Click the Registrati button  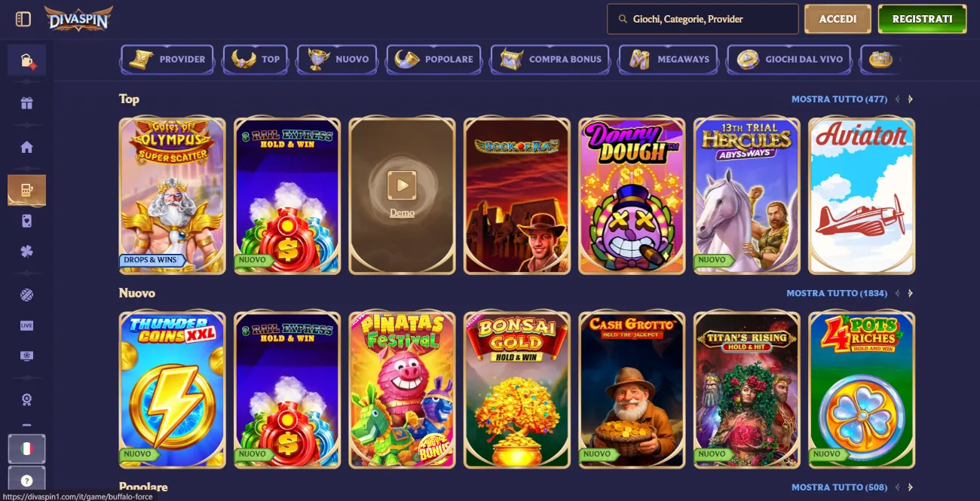(922, 19)
